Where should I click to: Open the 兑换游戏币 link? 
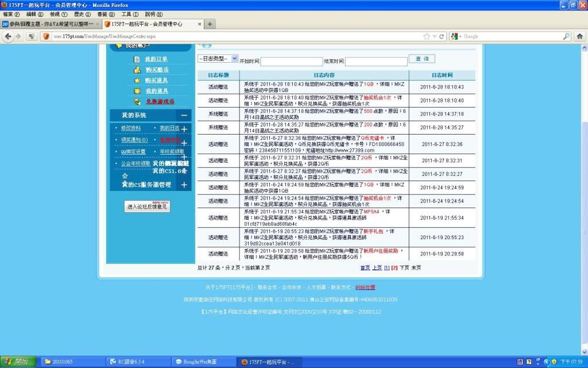point(160,102)
